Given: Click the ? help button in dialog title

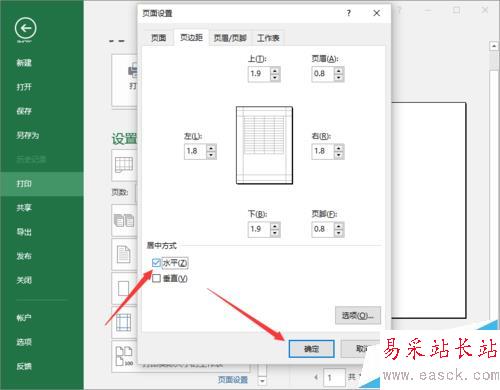Looking at the screenshot, I should tap(349, 13).
